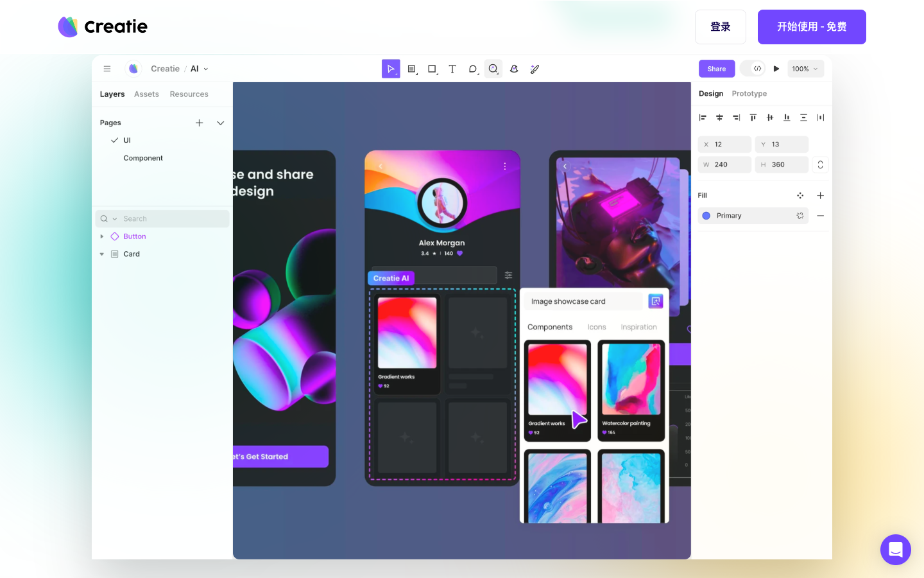This screenshot has height=578, width=924.
Task: Align right icon in Design panel
Action: (736, 118)
